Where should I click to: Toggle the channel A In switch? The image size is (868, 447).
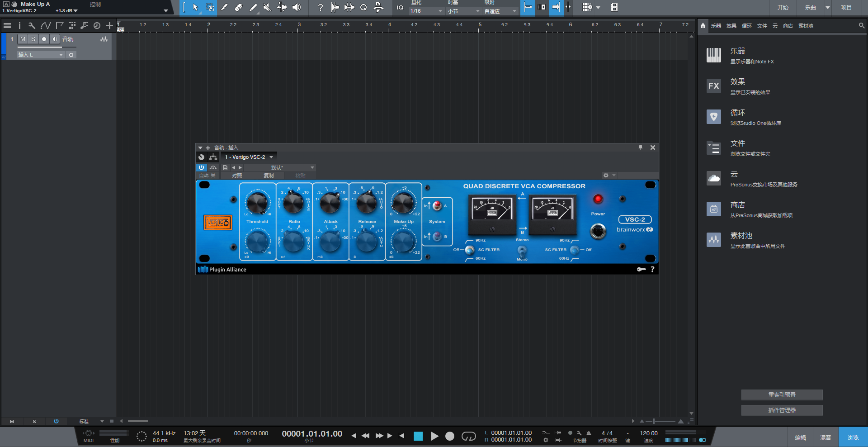(x=437, y=206)
